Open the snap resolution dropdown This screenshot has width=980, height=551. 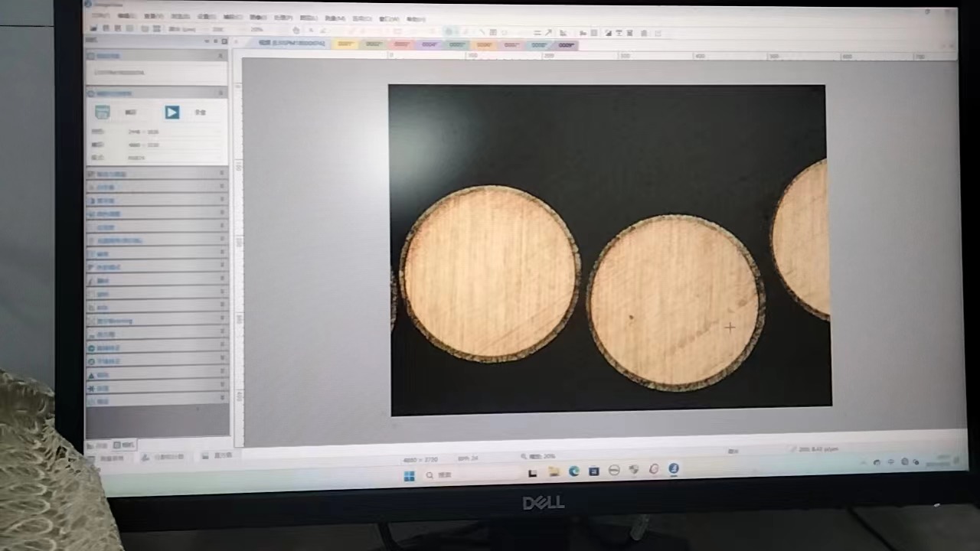click(175, 145)
